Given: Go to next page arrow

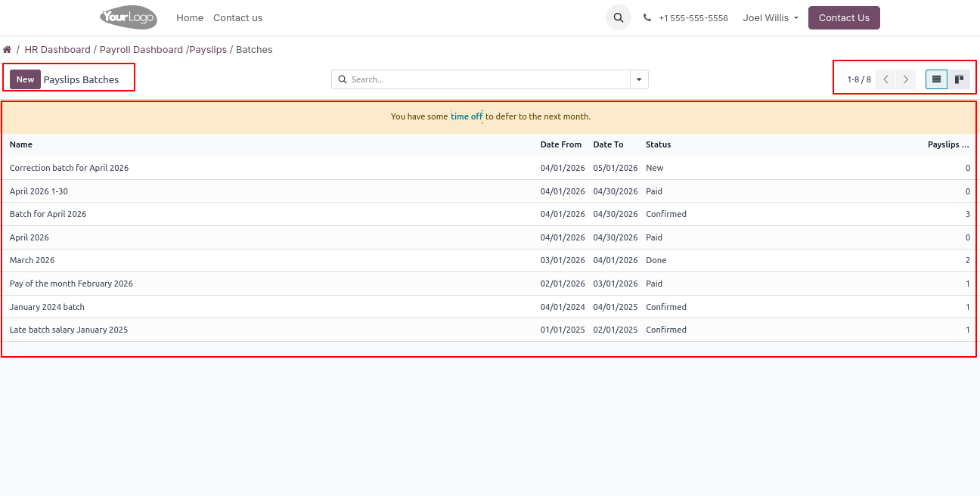Looking at the screenshot, I should (x=906, y=79).
